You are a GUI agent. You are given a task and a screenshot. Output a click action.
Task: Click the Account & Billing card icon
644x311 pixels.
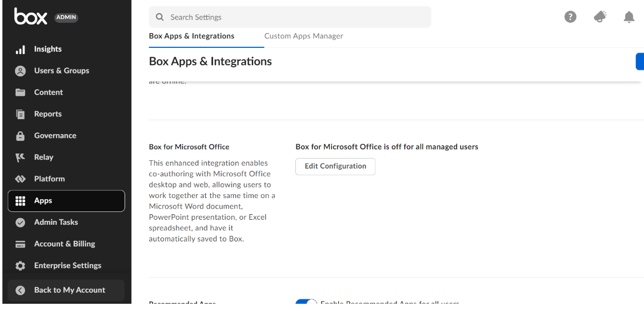tap(20, 244)
